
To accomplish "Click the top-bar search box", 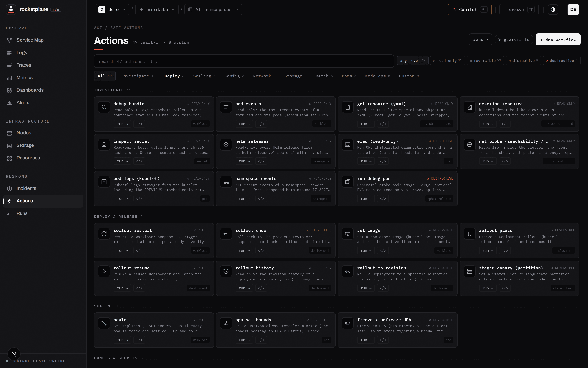I will [519, 10].
